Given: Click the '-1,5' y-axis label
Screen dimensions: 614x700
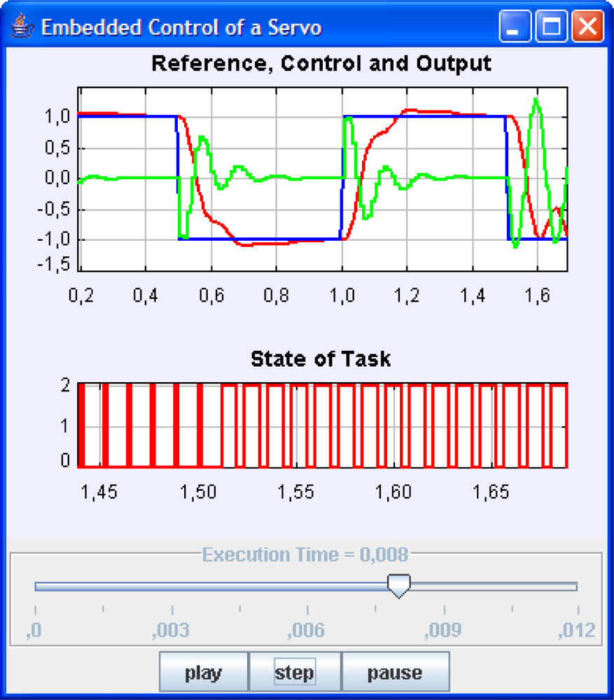Looking at the screenshot, I should [x=54, y=265].
